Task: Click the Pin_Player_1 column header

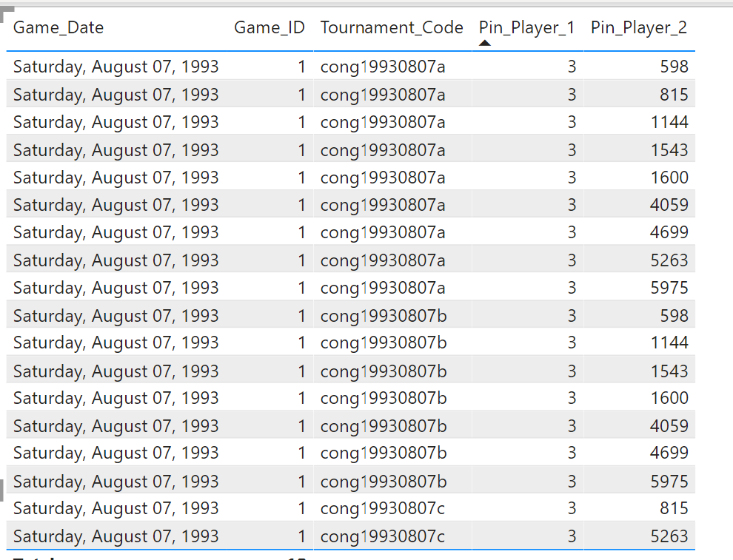Action: 526,27
